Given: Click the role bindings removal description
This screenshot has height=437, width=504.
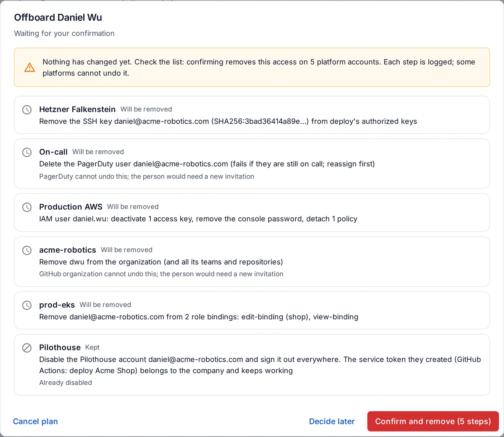Looking at the screenshot, I should pos(199,317).
